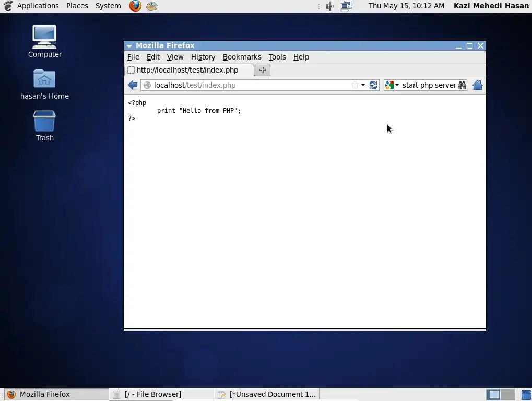532x401 pixels.
Task: Click the Mozilla Firefox taskbar button
Action: click(56, 395)
